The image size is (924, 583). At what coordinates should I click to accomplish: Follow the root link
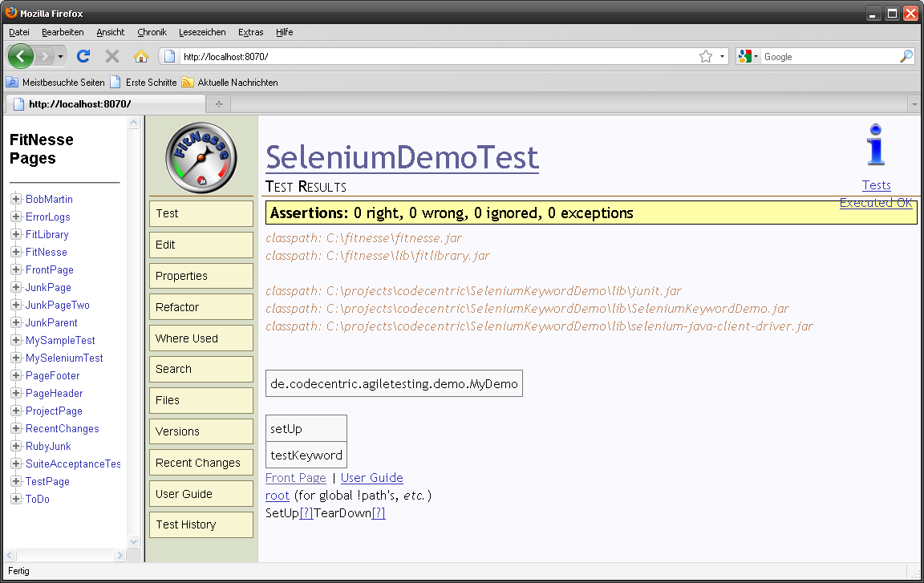pyautogui.click(x=278, y=496)
